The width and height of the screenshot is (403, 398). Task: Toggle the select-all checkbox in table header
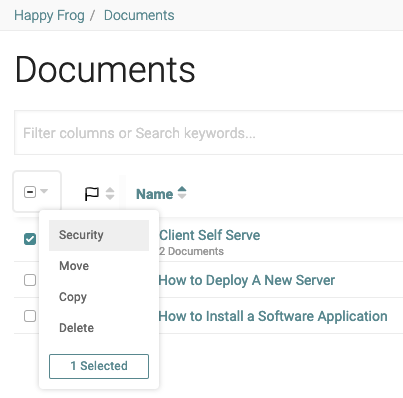[x=30, y=192]
